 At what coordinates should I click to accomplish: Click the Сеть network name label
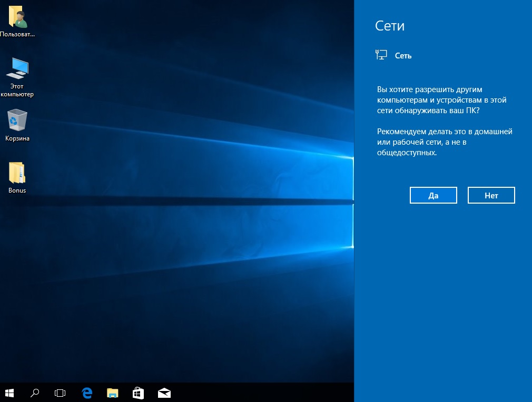[403, 56]
